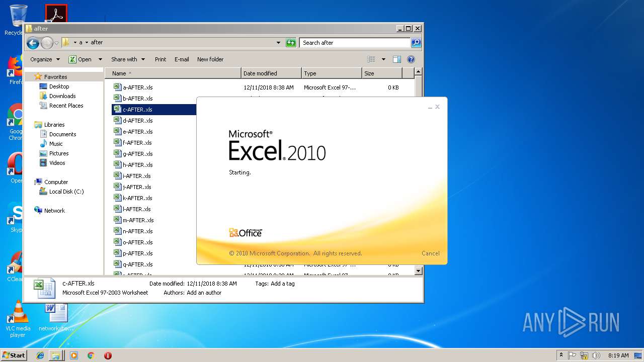The width and height of the screenshot is (644, 362).
Task: Open Videos library
Action: pos(57,163)
